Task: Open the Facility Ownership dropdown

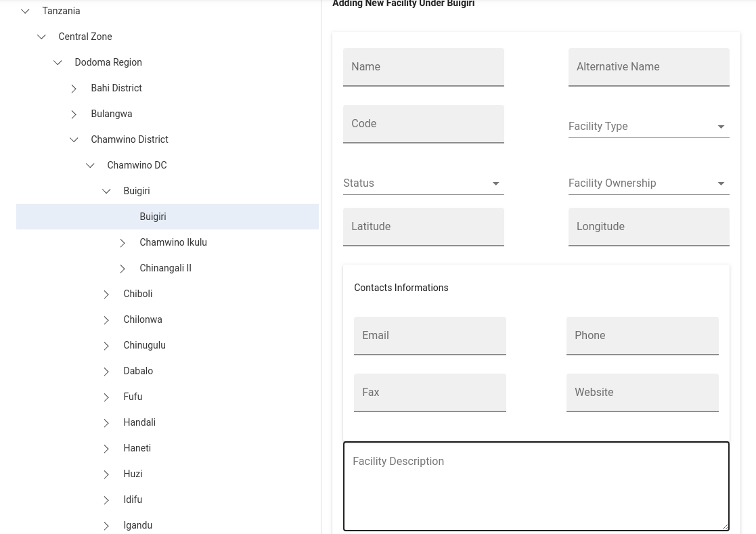Action: tap(649, 183)
